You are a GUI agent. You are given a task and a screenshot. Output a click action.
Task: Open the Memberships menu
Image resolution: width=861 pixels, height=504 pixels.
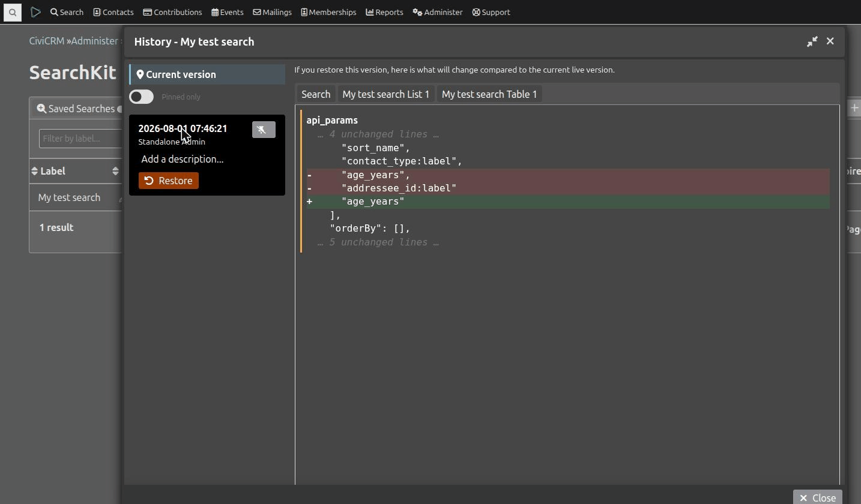point(328,12)
